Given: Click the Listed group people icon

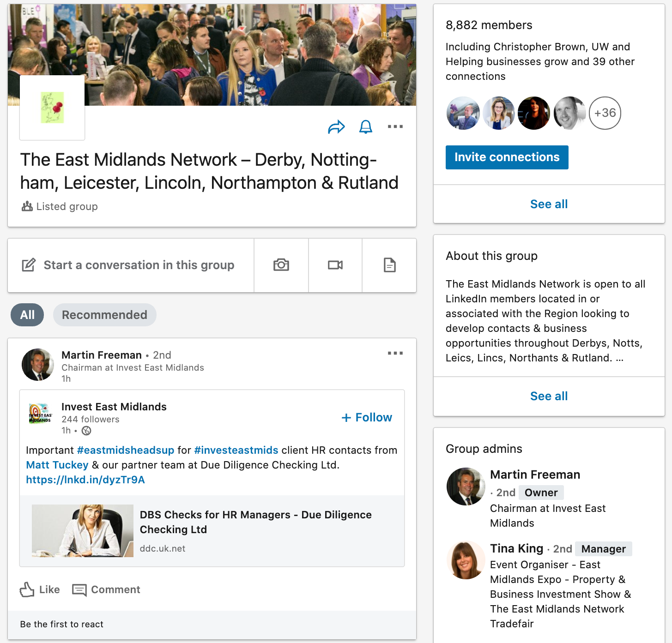Looking at the screenshot, I should point(27,206).
